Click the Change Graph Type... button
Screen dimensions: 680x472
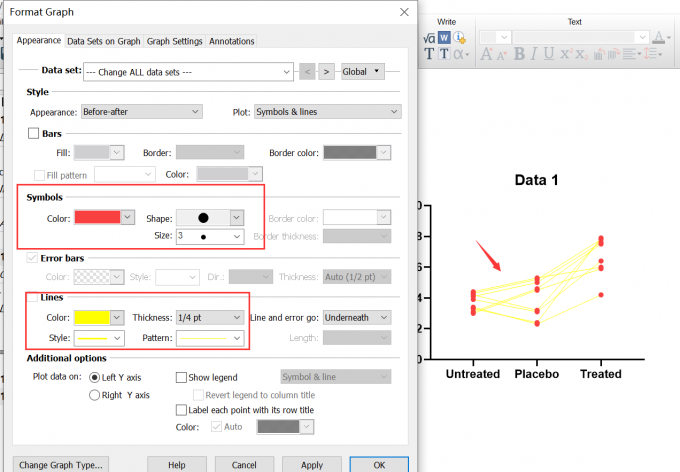(x=61, y=465)
